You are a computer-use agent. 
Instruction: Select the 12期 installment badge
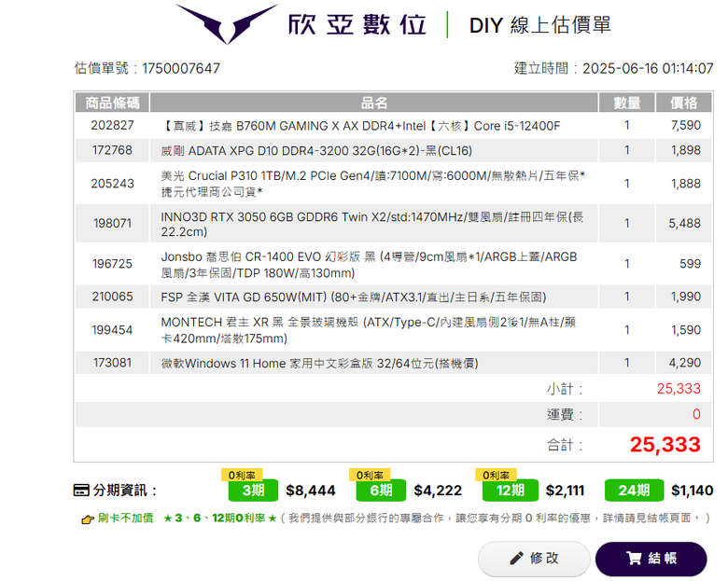(x=511, y=491)
